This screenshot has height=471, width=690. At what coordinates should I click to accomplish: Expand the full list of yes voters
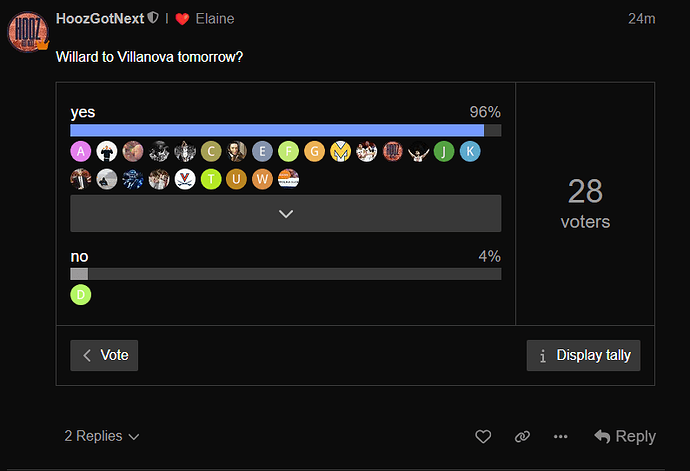(286, 213)
